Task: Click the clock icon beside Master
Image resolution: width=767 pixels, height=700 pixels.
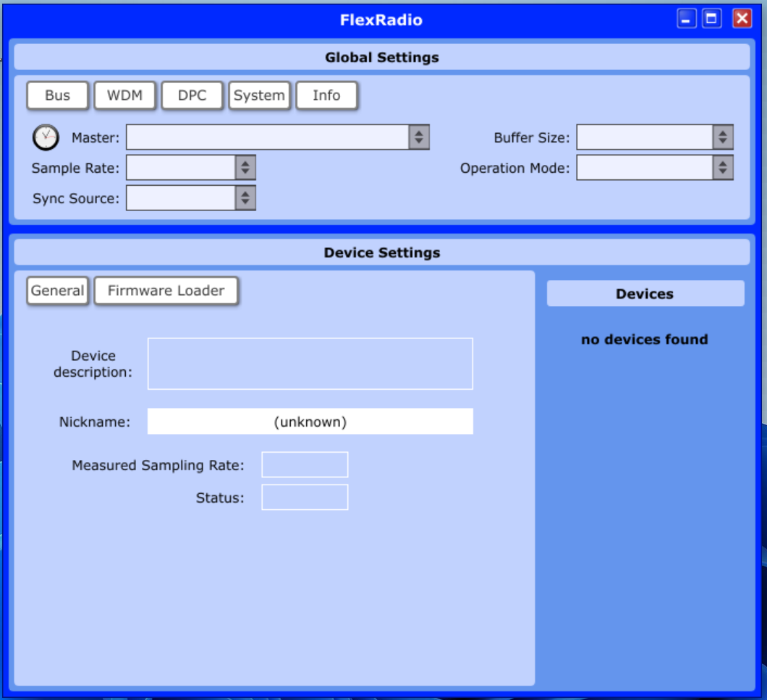Action: pyautogui.click(x=46, y=137)
